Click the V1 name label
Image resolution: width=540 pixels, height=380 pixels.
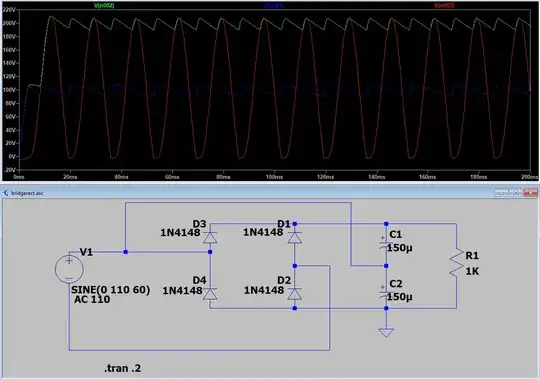click(86, 252)
